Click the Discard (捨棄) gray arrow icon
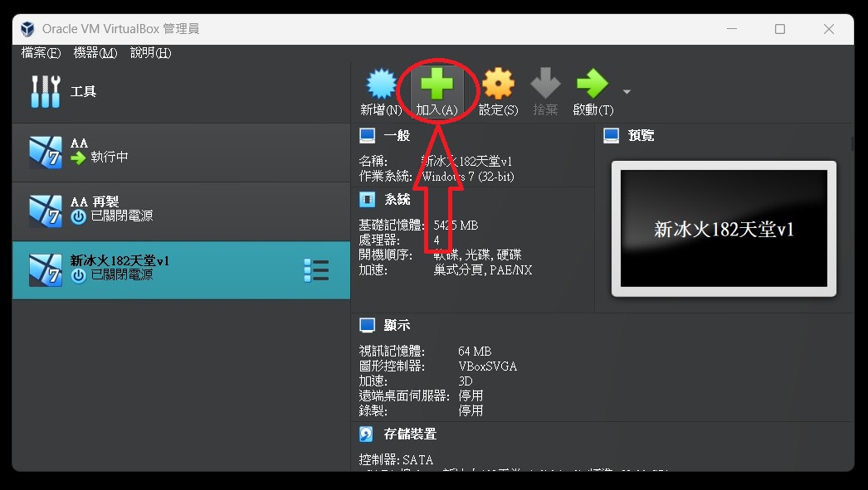The height and width of the screenshot is (490, 868). (x=545, y=85)
